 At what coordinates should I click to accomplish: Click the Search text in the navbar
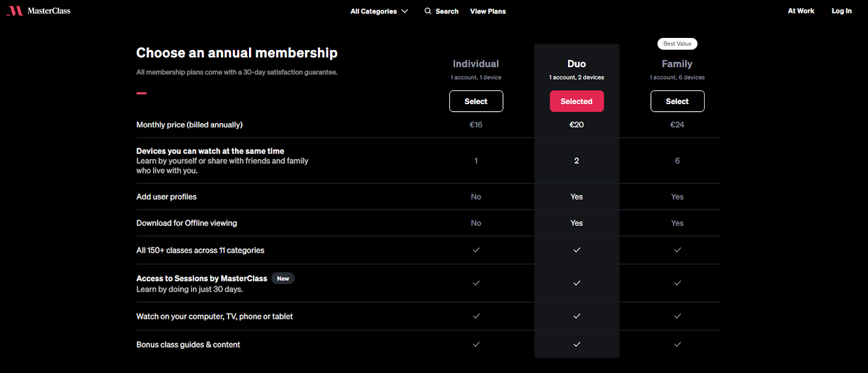[x=447, y=11]
